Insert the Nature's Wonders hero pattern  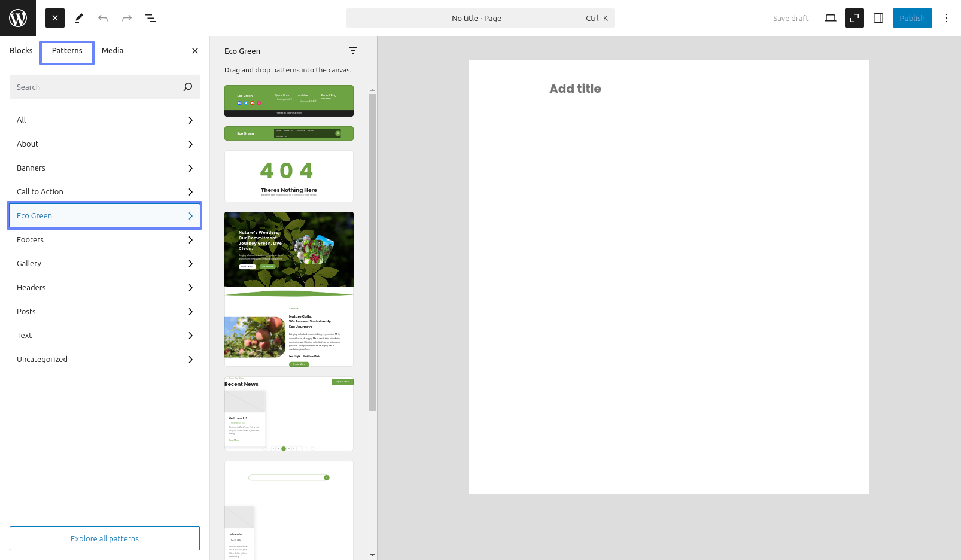(289, 289)
